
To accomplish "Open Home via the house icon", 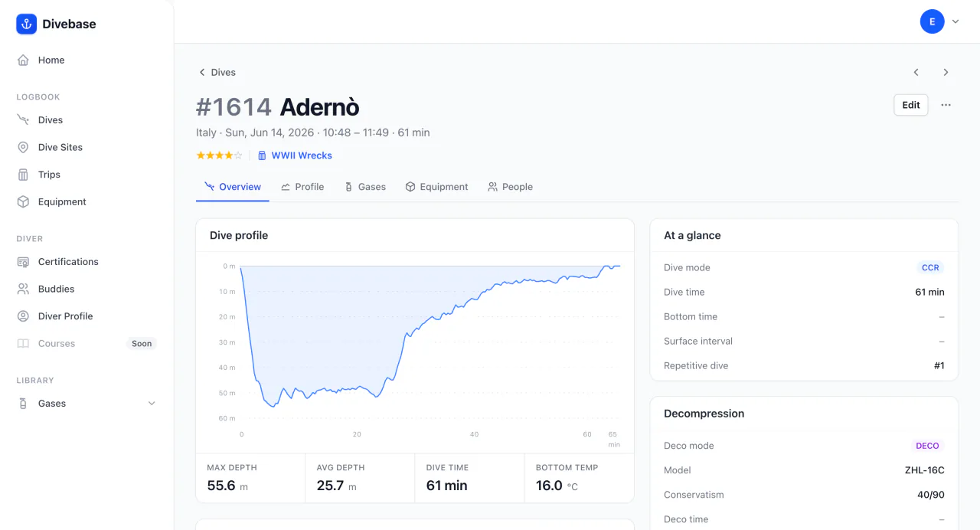I will 23,60.
